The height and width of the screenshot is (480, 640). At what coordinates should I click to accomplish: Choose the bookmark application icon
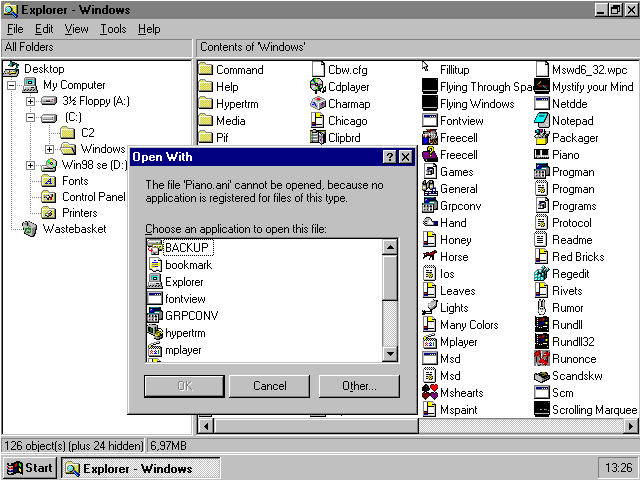point(155,265)
